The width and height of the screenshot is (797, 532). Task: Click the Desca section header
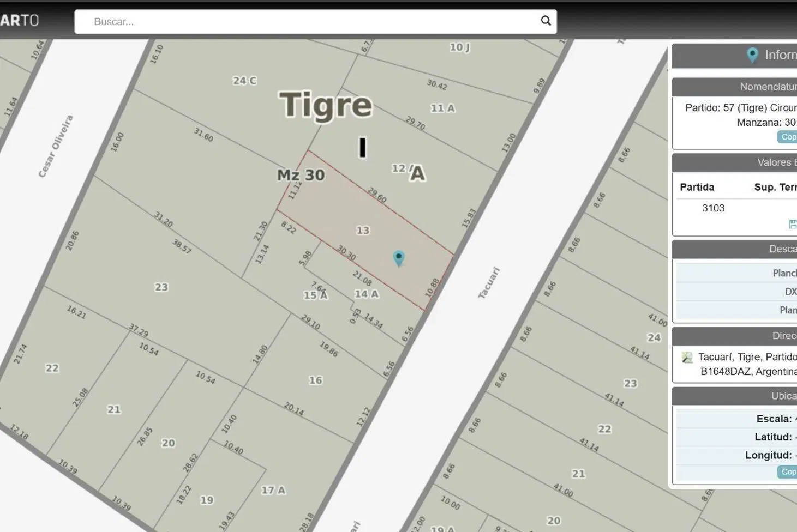point(734,249)
